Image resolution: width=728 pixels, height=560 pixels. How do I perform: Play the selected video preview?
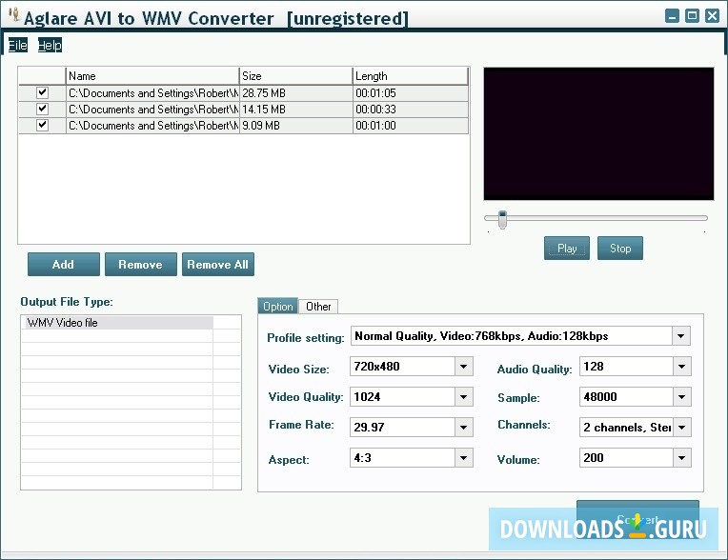567,249
